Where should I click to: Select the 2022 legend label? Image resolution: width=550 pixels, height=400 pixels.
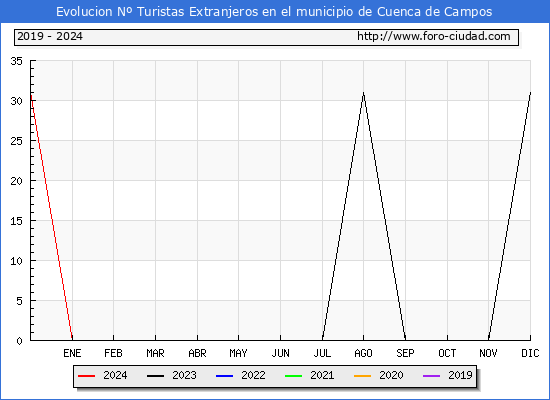tap(253, 375)
